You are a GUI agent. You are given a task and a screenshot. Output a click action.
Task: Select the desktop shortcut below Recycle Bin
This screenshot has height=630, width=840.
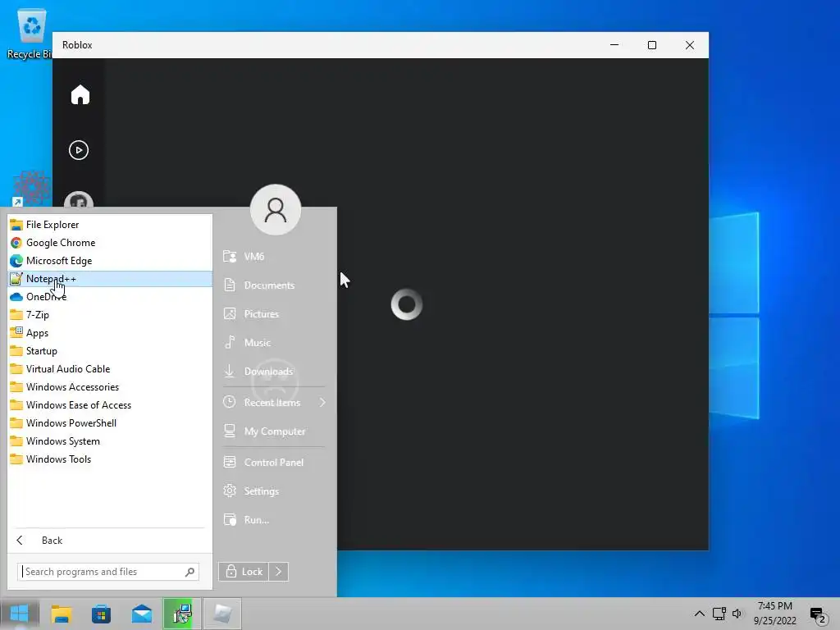point(32,189)
